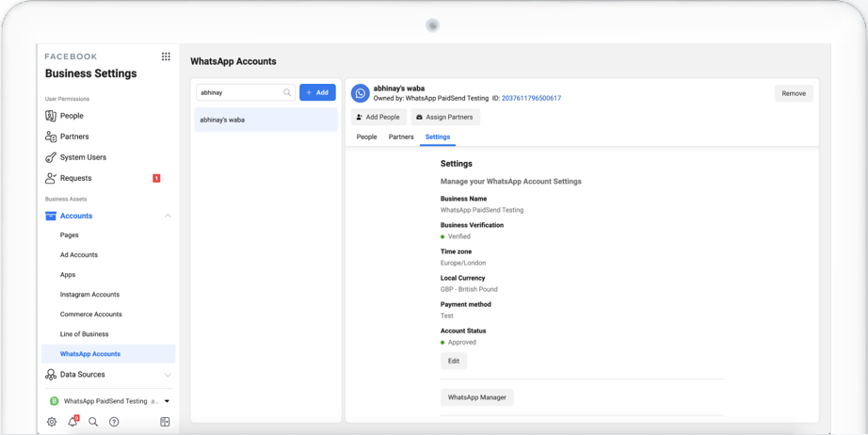Click the People sidebar icon

51,116
